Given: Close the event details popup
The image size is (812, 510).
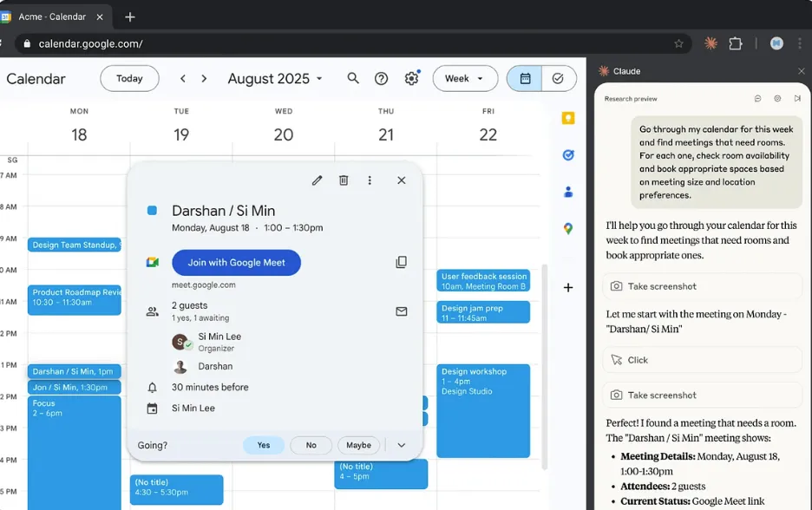Looking at the screenshot, I should (402, 180).
